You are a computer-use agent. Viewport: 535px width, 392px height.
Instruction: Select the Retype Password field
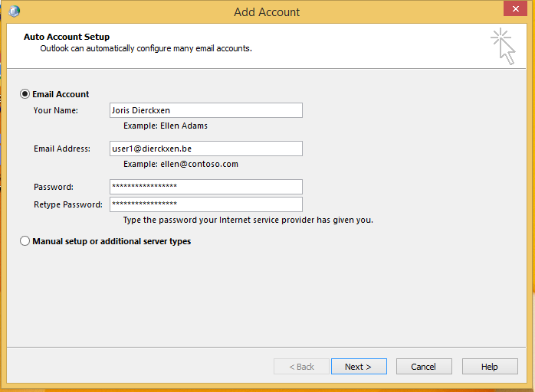(x=205, y=204)
